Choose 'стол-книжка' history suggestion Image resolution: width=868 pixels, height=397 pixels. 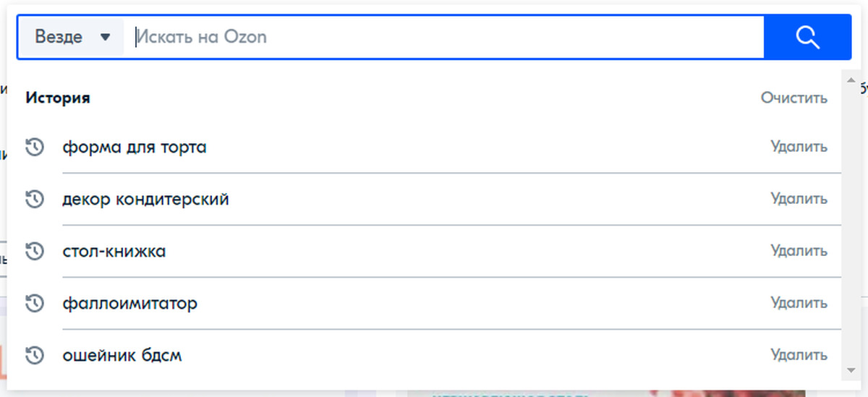point(114,252)
